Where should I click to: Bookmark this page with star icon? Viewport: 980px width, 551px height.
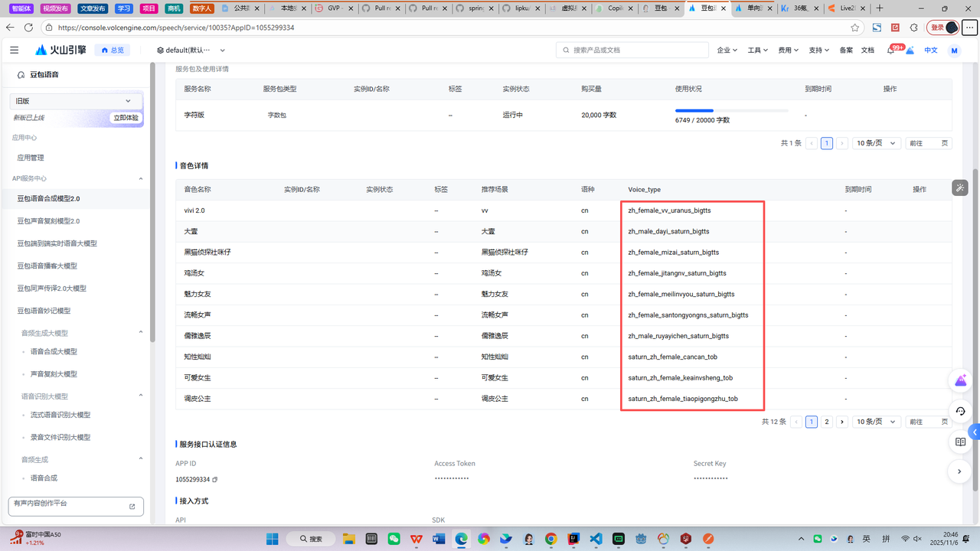[854, 28]
